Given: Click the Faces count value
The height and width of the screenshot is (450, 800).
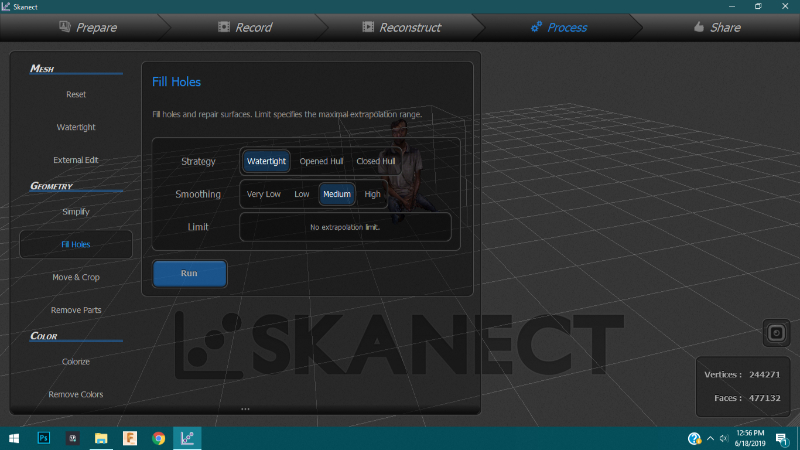Looking at the screenshot, I should click(x=764, y=398).
